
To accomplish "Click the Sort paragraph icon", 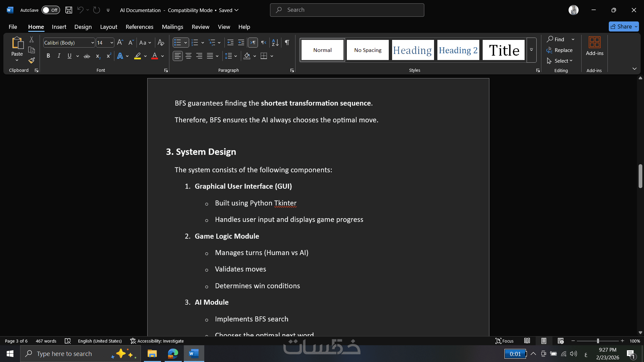I will pyautogui.click(x=275, y=43).
